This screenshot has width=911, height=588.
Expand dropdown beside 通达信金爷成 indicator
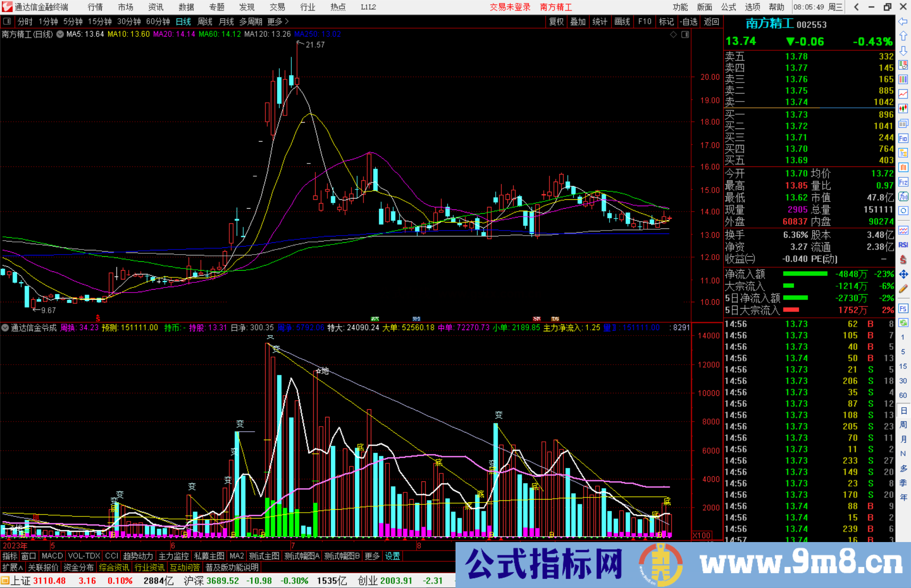(x=5, y=328)
